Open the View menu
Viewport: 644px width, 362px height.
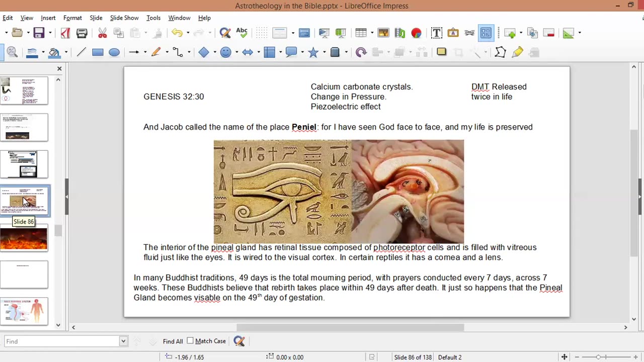[x=27, y=18]
